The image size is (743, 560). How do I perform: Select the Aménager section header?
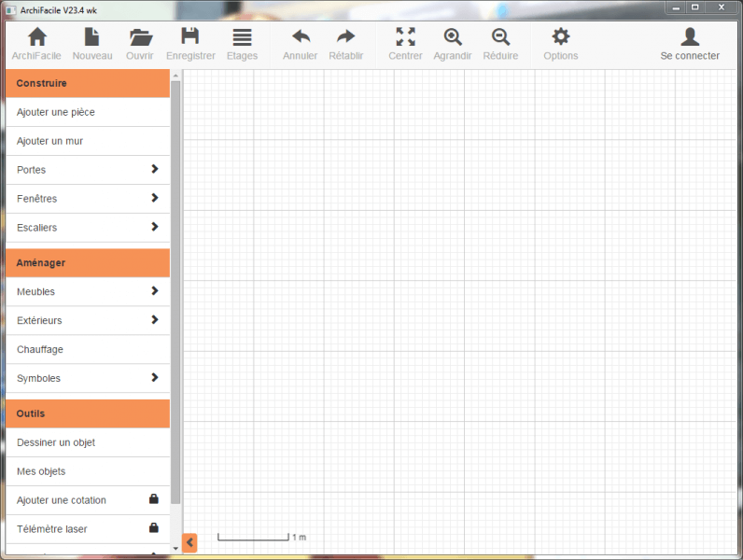coord(88,263)
